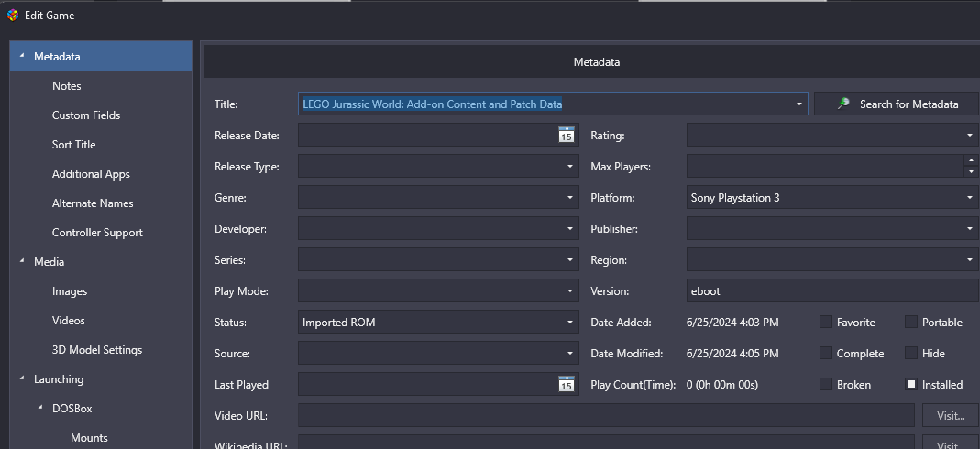980x449 pixels.
Task: Decrease the Max Players value
Action: coord(971,171)
